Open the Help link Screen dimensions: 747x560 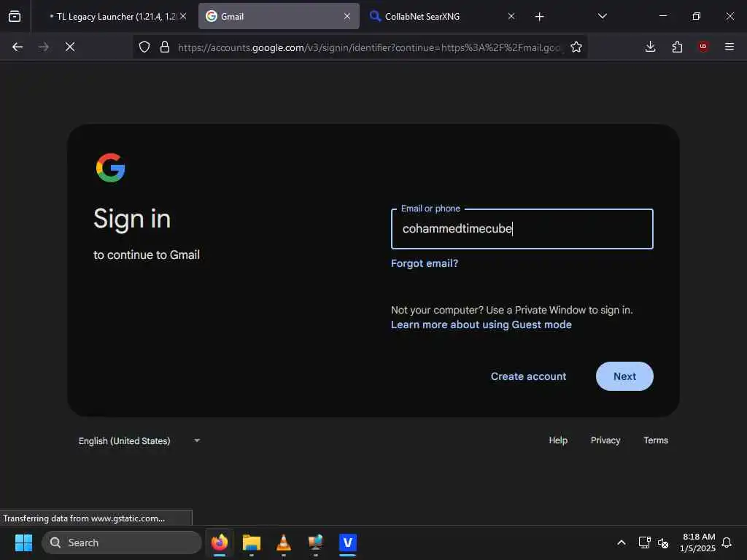pos(558,440)
